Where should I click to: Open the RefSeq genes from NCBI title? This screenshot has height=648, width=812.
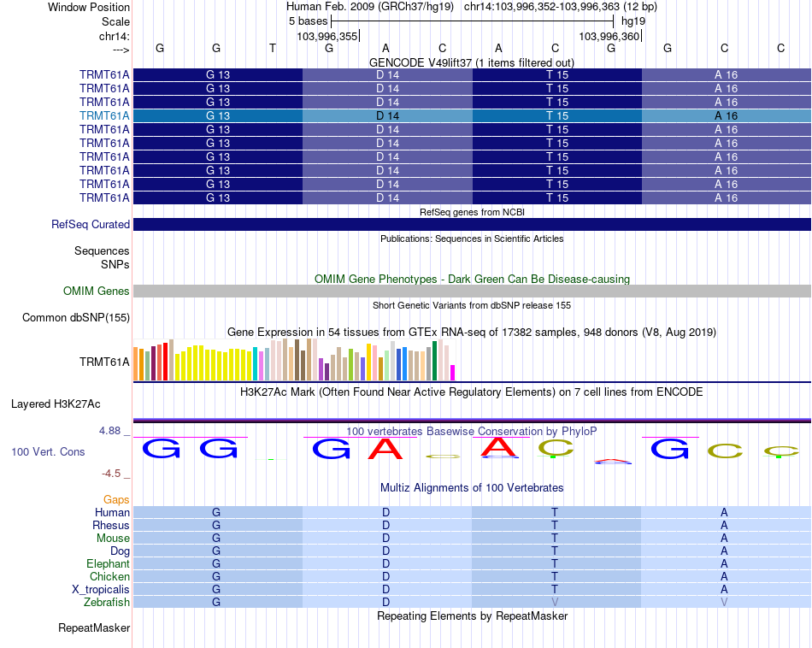tap(472, 212)
